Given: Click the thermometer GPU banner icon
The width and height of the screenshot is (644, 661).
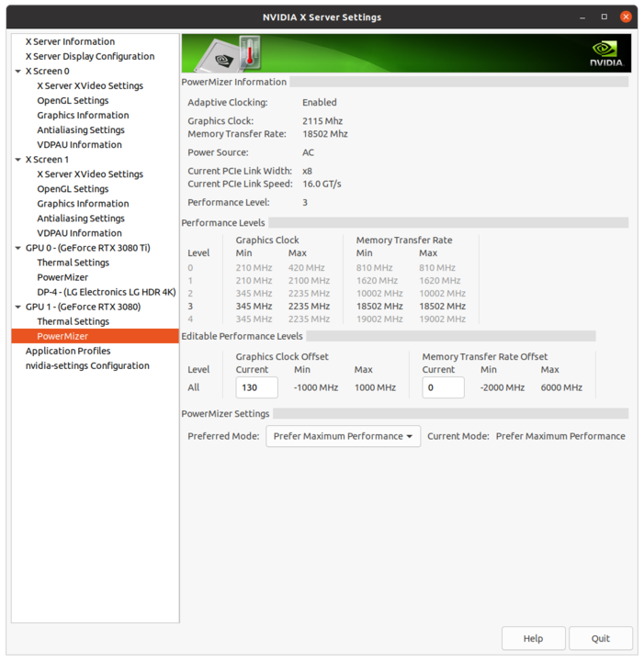Looking at the screenshot, I should pyautogui.click(x=231, y=54).
